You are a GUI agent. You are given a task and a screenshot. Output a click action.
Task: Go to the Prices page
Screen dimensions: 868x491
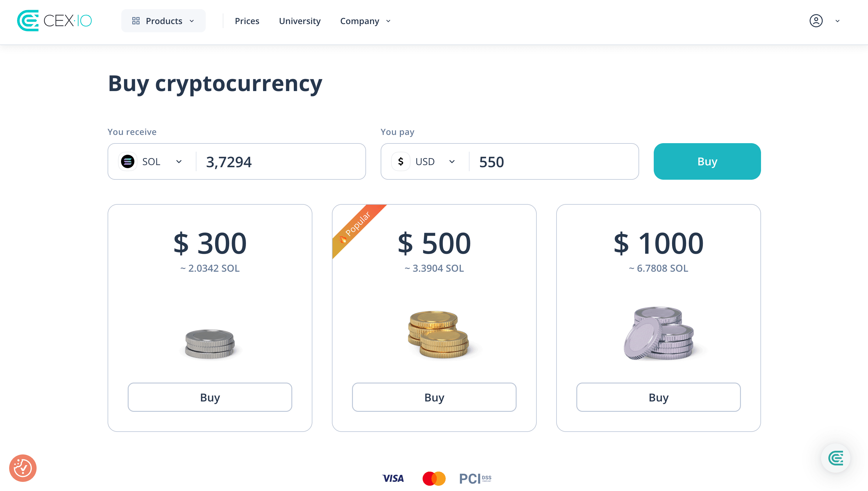click(247, 21)
